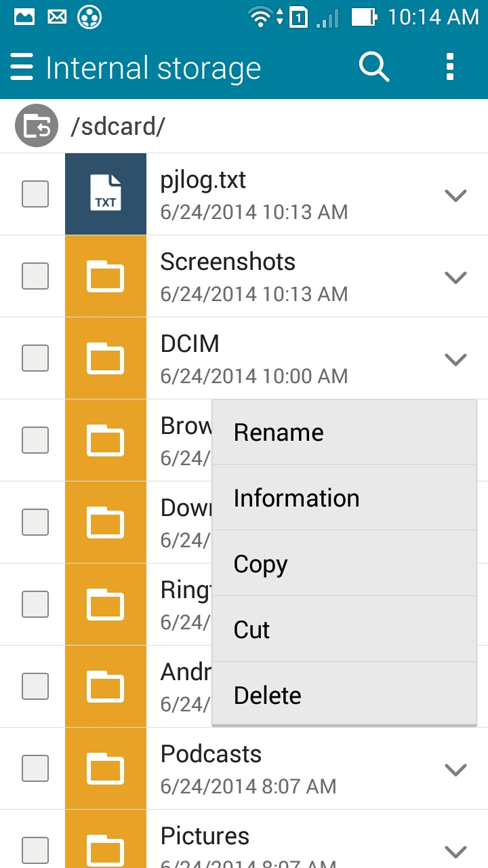Tap the Podcasts folder icon
Image resolution: width=488 pixels, height=868 pixels.
[106, 768]
